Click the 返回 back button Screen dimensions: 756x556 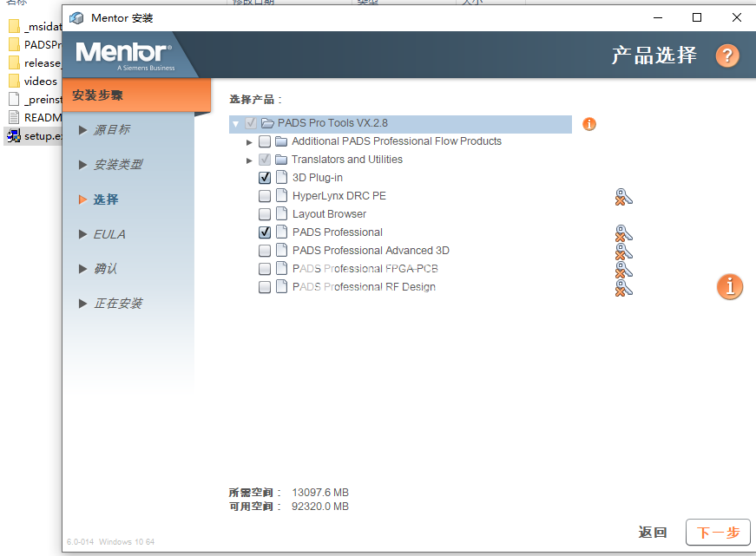pos(653,533)
